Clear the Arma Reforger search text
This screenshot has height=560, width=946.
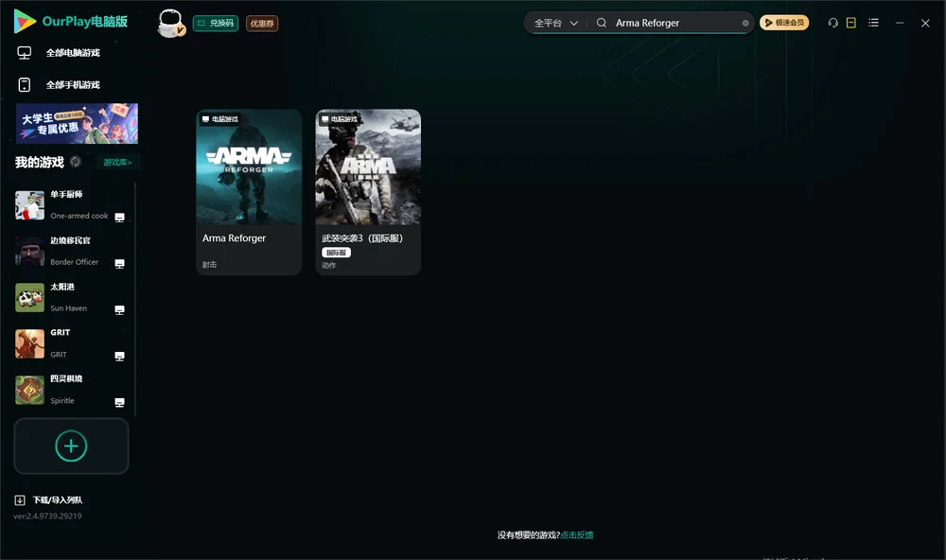[x=745, y=23]
